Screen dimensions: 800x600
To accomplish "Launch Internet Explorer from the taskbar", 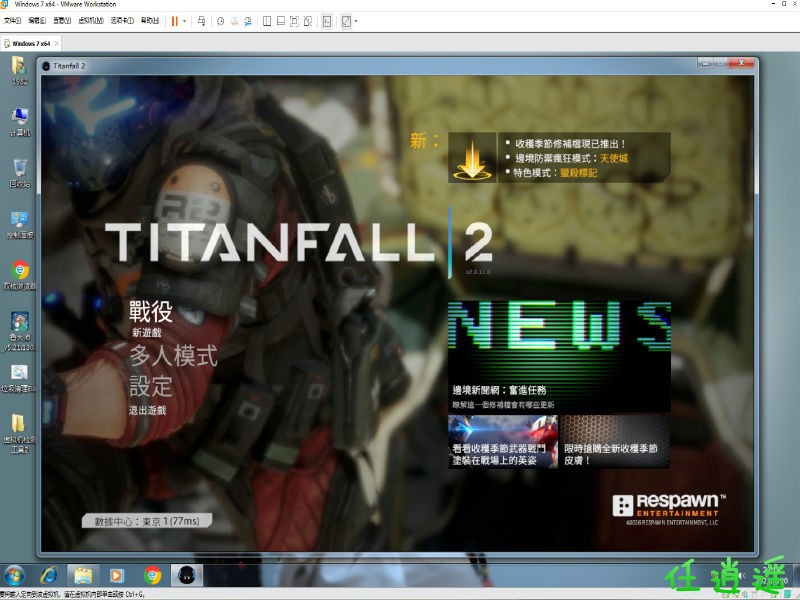I will pyautogui.click(x=49, y=576).
